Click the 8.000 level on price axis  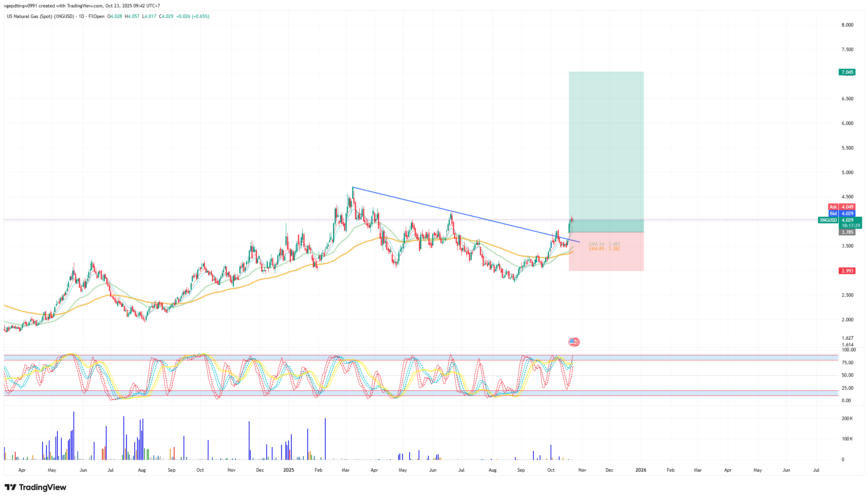click(847, 25)
